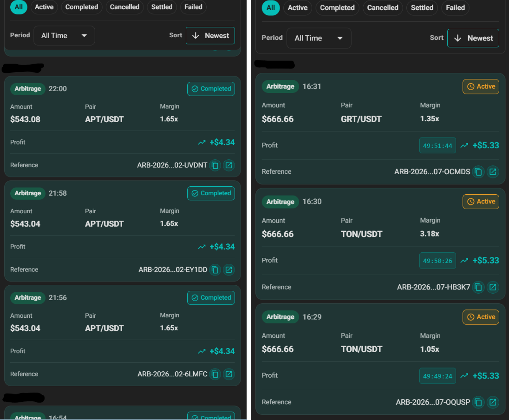The height and width of the screenshot is (420, 509).
Task: Click the GRT/USDT pair text
Action: coord(361,119)
